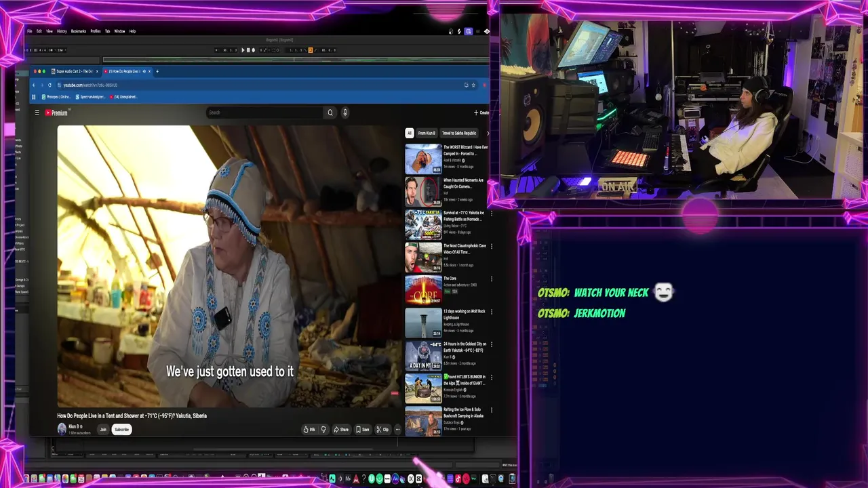
Task: Open 24 Hours in the Coldest City video
Action: click(424, 356)
